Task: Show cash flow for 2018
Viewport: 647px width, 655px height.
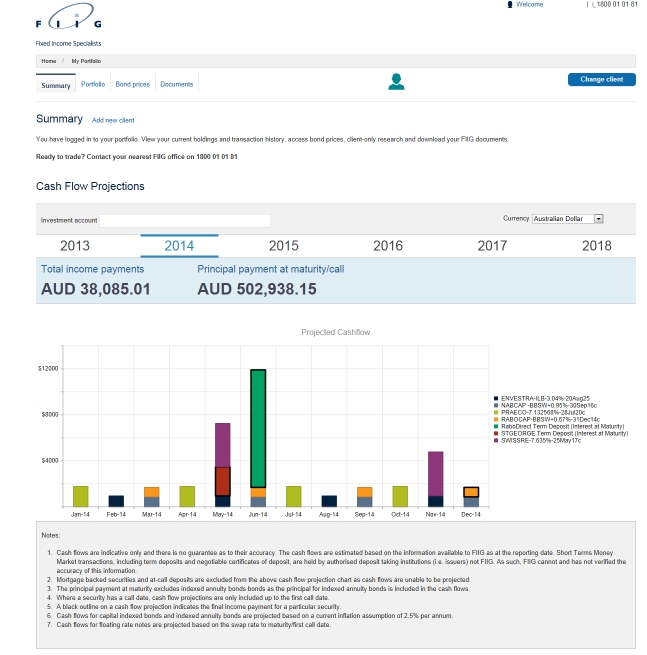Action: point(596,246)
